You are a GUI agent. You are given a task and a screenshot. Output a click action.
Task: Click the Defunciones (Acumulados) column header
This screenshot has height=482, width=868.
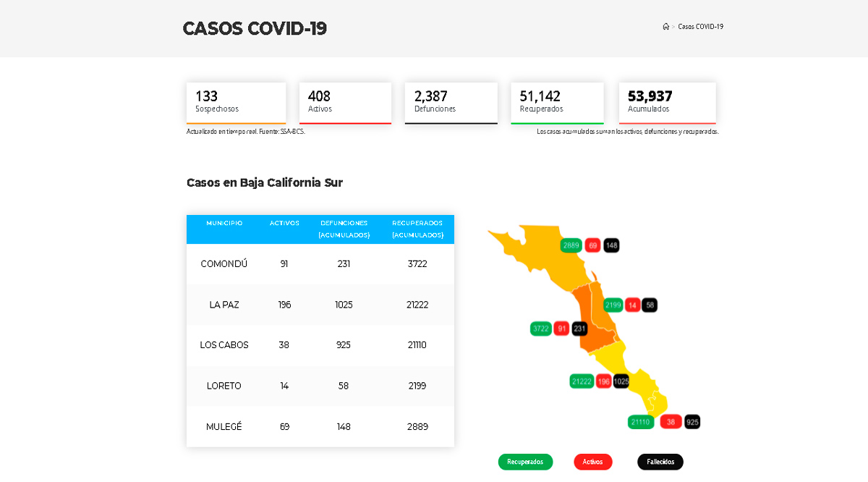(x=344, y=229)
